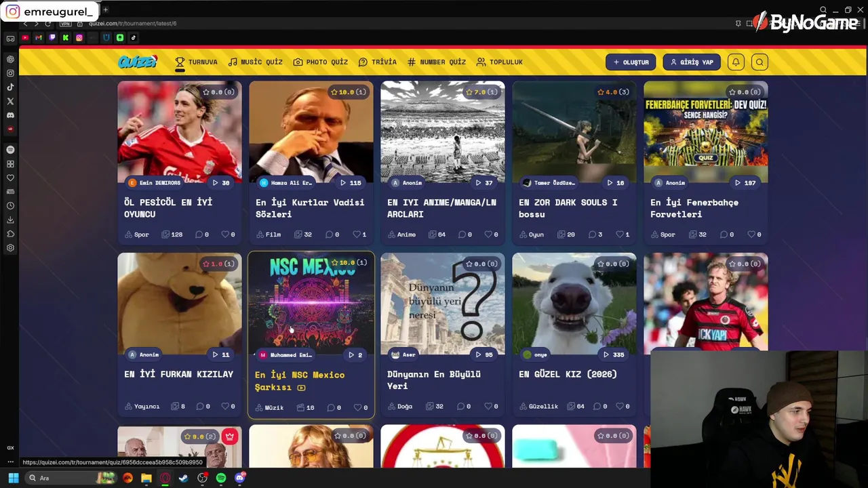
Task: Open author Emin DEMIRORS profile
Action: point(155,183)
